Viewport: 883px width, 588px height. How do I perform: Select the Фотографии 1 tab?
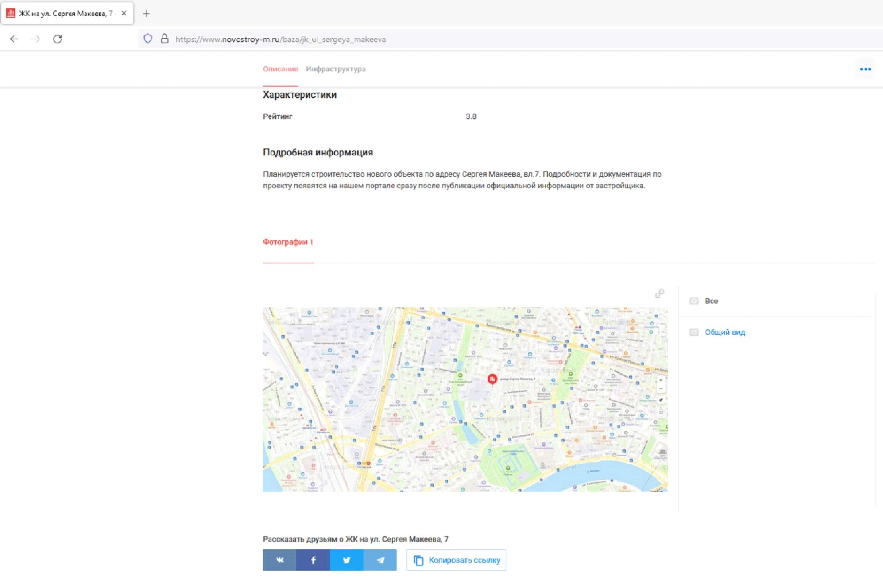coord(288,241)
